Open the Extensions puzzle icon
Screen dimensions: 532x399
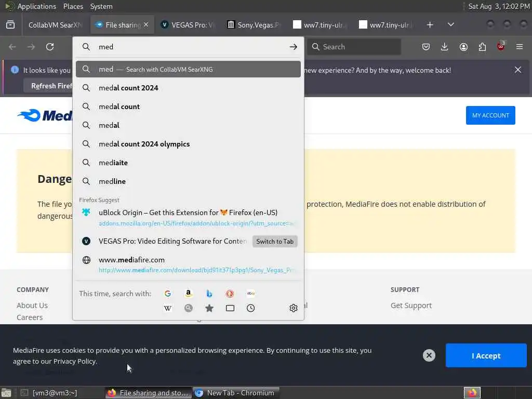tap(482, 47)
